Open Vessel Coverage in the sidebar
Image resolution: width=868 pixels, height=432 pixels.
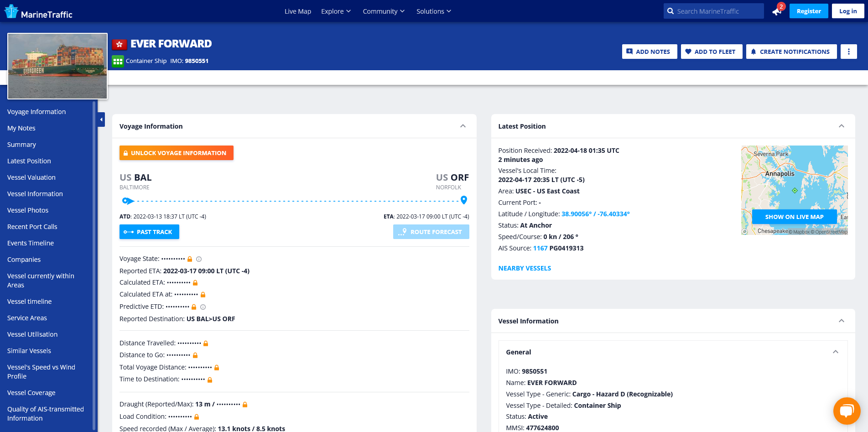[31, 393]
